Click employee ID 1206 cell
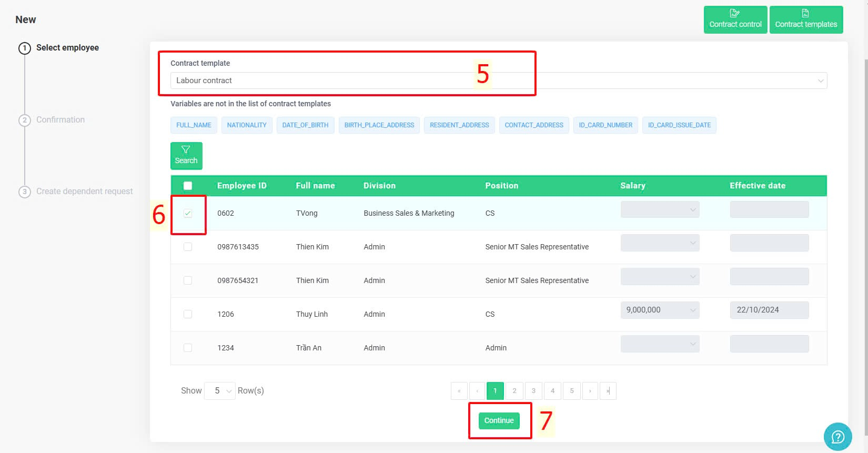The image size is (868, 453). (x=226, y=314)
